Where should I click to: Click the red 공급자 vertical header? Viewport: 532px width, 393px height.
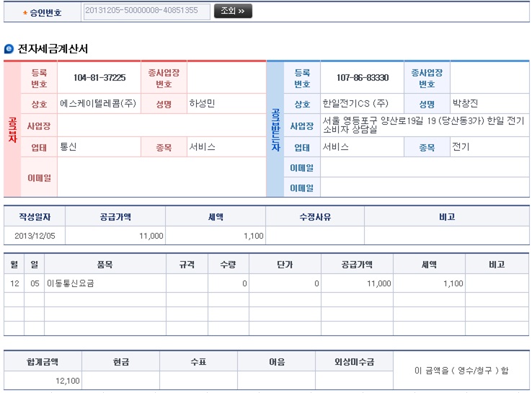pyautogui.click(x=12, y=129)
